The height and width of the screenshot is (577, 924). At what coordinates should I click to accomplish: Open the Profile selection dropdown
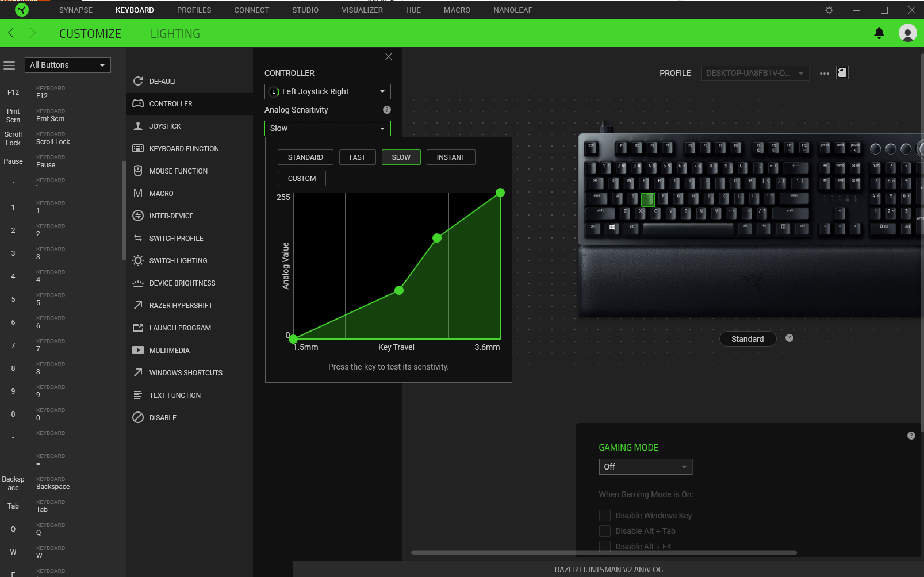pyautogui.click(x=755, y=73)
